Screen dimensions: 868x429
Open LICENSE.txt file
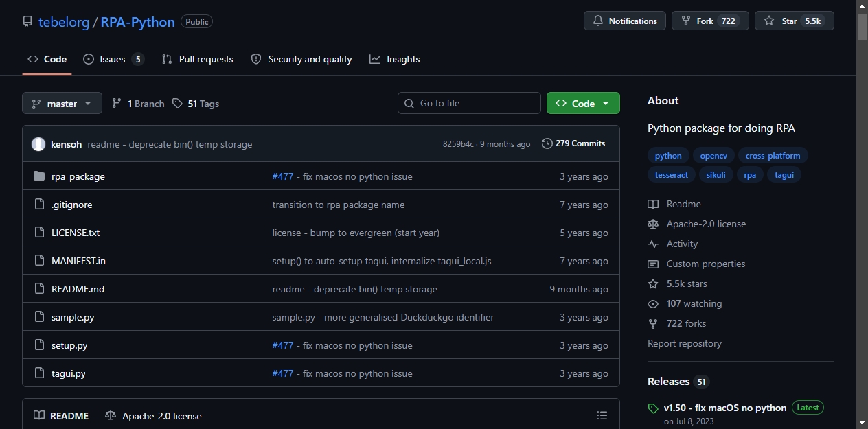[x=76, y=233]
